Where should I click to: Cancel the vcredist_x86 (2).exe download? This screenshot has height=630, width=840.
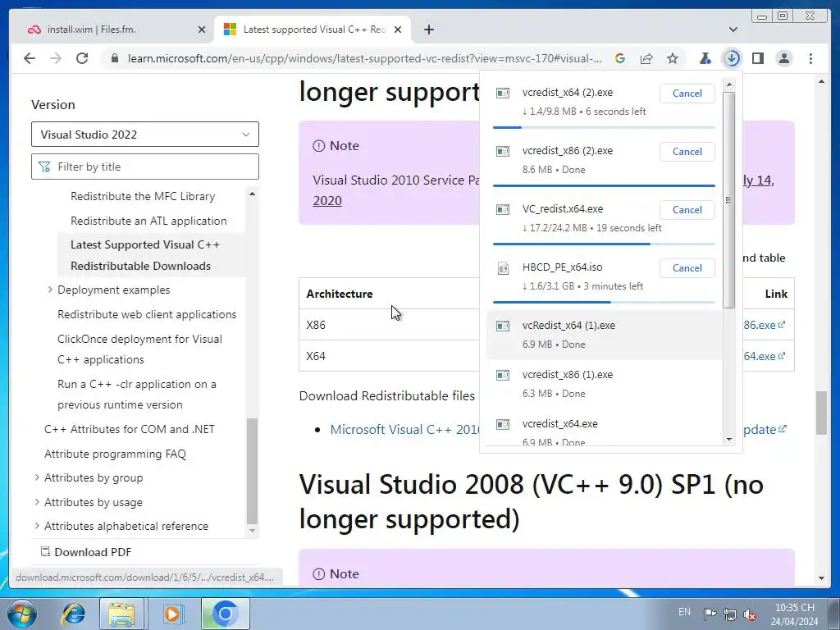point(687,152)
